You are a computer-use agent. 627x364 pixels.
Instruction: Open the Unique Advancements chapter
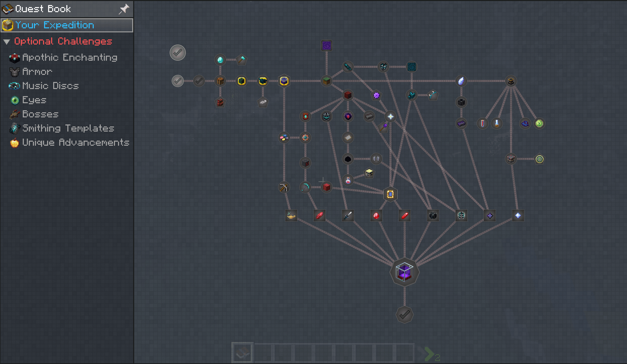[69, 143]
